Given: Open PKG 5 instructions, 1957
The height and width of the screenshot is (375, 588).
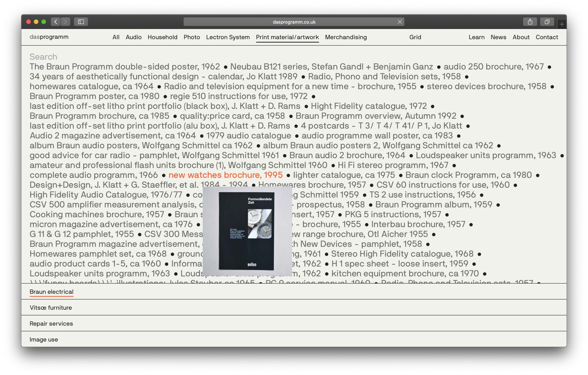Looking at the screenshot, I should click(x=393, y=215).
